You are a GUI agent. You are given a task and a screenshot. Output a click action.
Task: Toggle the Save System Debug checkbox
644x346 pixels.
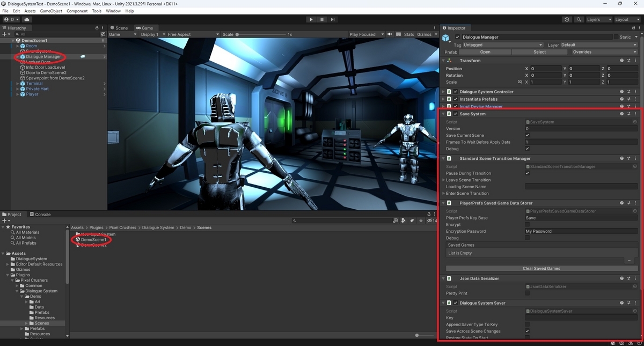(527, 149)
